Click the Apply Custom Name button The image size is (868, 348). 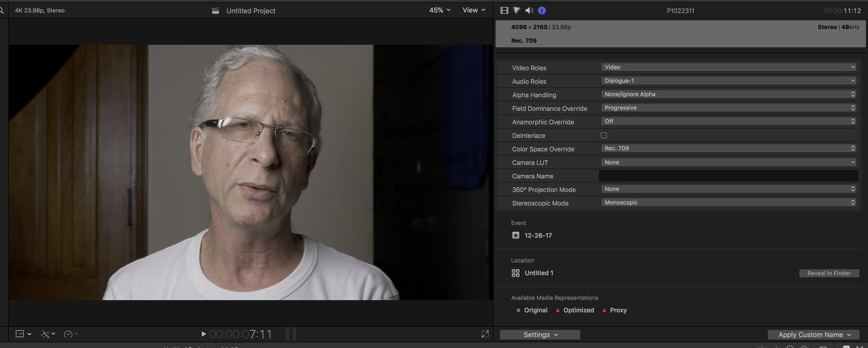(813, 334)
